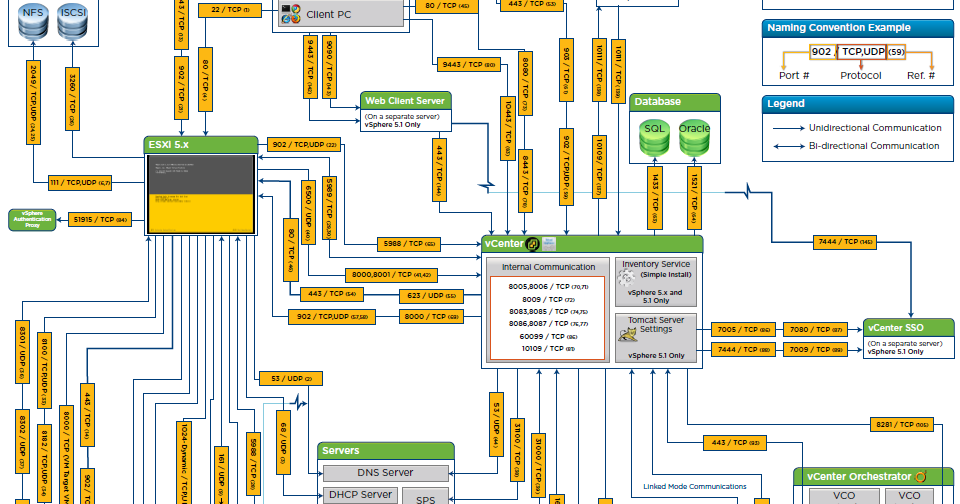Click the 7080 / TCP port label

tap(816, 329)
